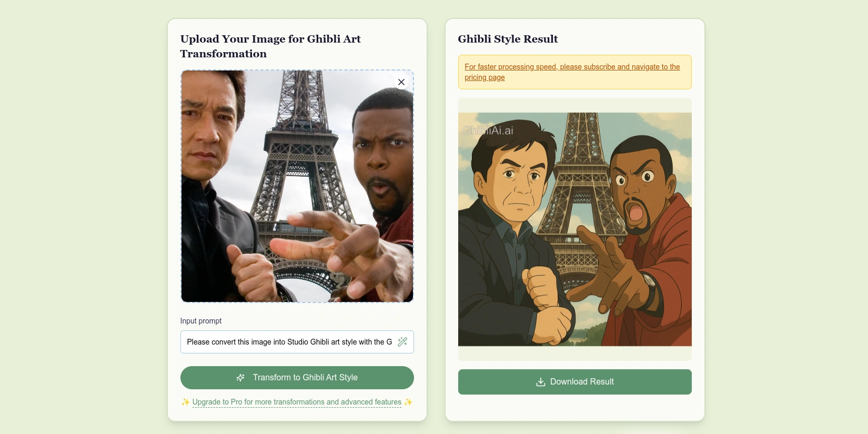
Task: Follow the faster processing pricing page link
Action: 572,72
